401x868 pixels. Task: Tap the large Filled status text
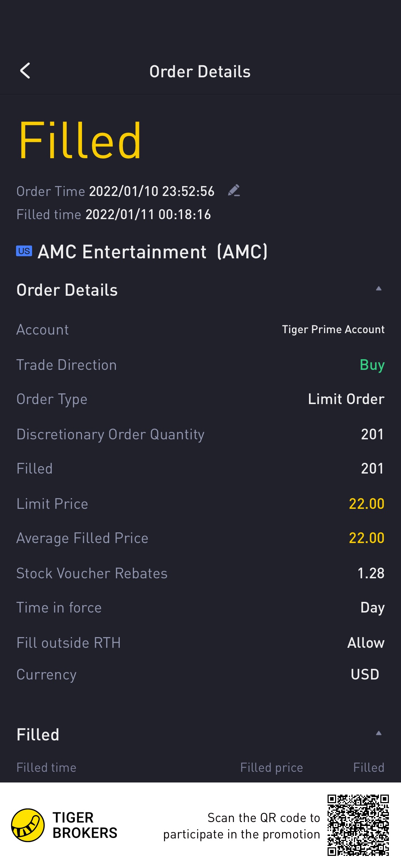point(80,140)
